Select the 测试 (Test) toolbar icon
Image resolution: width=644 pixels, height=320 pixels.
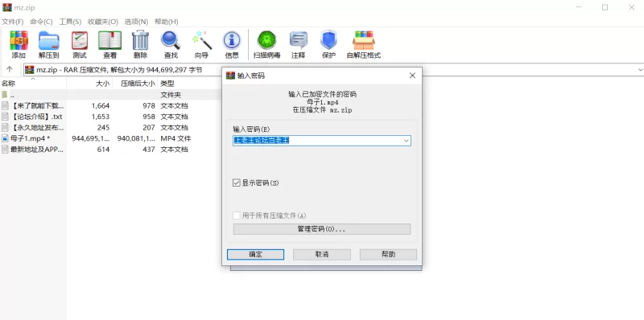(79, 41)
